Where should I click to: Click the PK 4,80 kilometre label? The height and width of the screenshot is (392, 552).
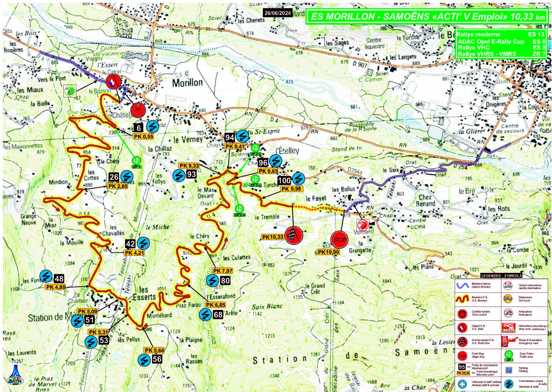[55, 287]
